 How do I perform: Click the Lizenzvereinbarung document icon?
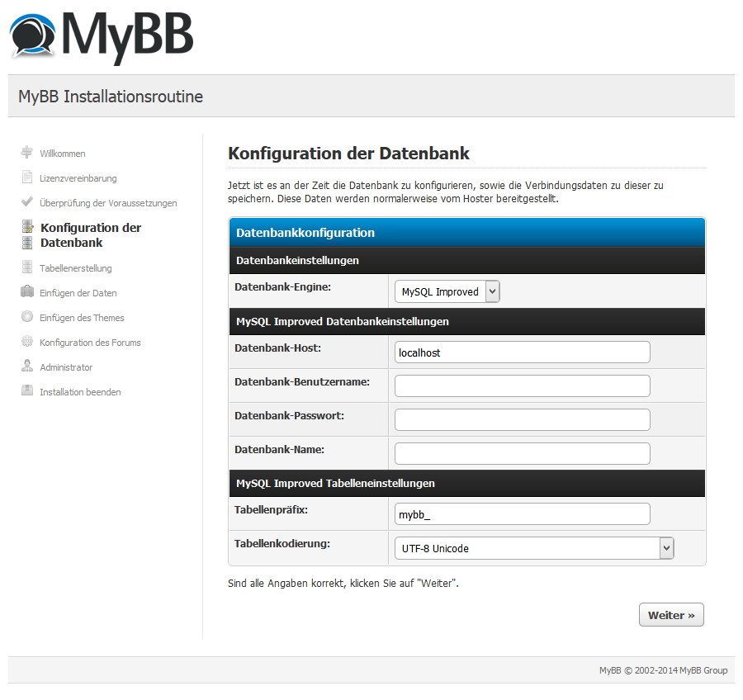(x=27, y=177)
